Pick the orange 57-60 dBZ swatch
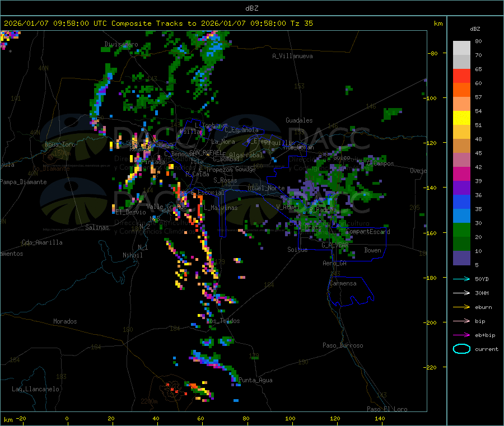This screenshot has width=504, height=426. coord(461,90)
